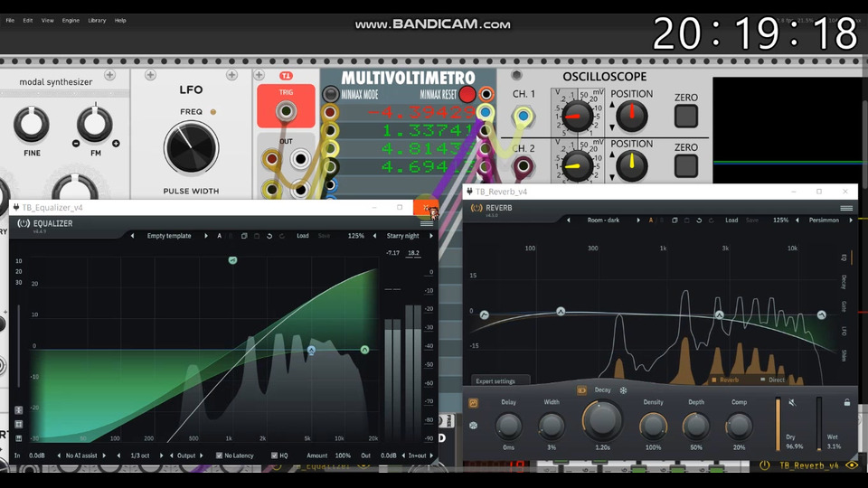Select next analyzer source after Output
Viewport: 868px width, 488px height.
pos(202,455)
